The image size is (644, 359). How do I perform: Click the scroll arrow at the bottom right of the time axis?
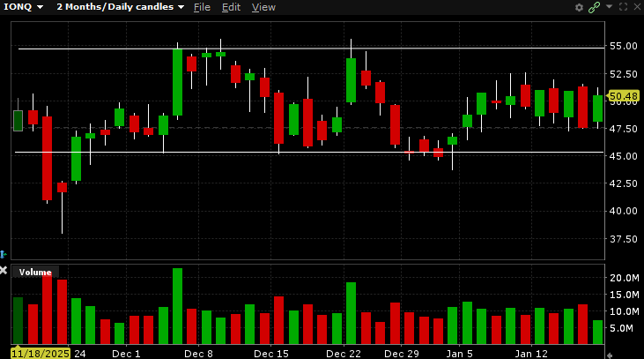point(610,355)
